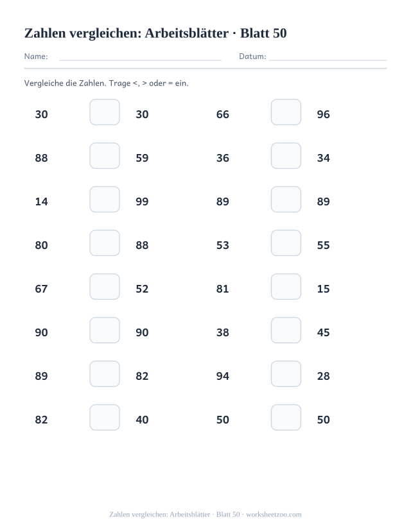Click the worksheet title heading Blatt 50
The height and width of the screenshot is (532, 411).
click(x=155, y=33)
